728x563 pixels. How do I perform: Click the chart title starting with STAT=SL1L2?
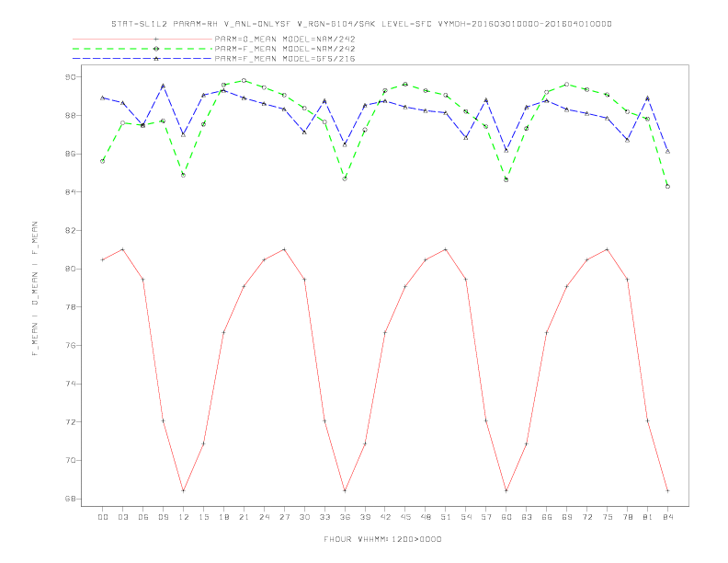(361, 24)
